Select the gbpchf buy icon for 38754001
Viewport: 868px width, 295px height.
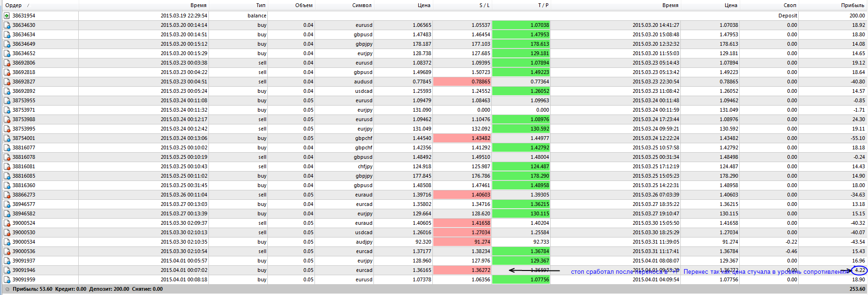tap(7, 138)
